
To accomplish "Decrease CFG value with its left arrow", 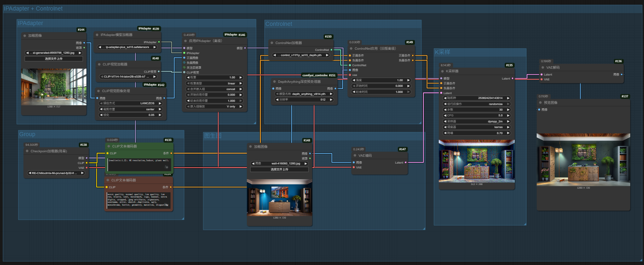I will (446, 115).
